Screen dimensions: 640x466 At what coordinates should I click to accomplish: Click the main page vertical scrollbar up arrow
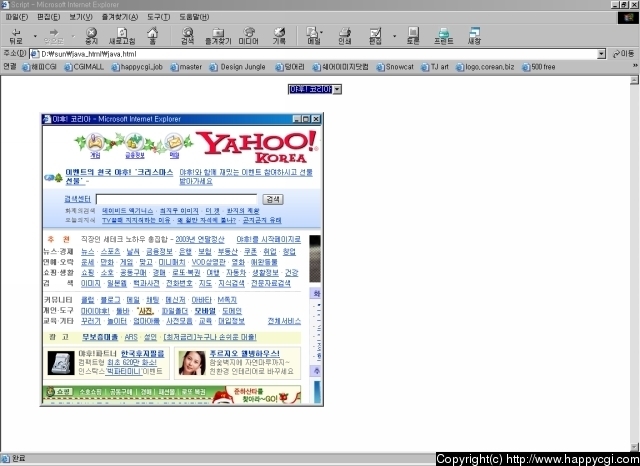(x=634, y=80)
